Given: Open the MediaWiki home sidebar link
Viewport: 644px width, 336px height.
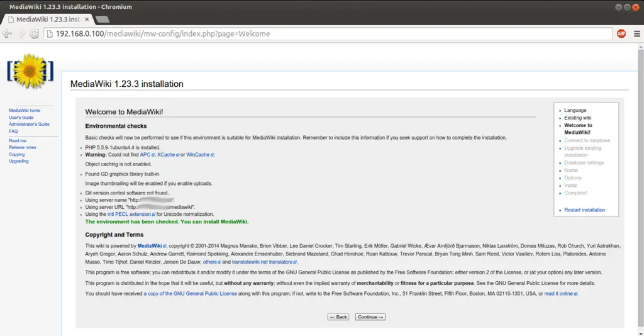Looking at the screenshot, I should (25, 111).
